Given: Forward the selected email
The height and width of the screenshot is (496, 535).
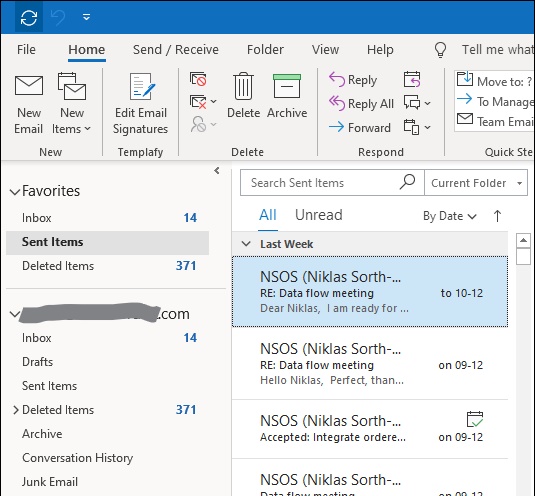Looking at the screenshot, I should click(360, 128).
